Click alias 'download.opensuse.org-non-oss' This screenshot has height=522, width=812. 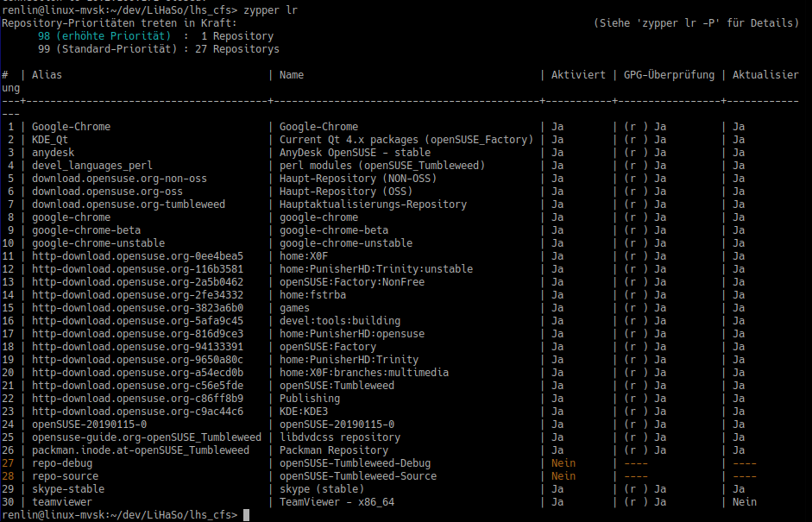119,178
